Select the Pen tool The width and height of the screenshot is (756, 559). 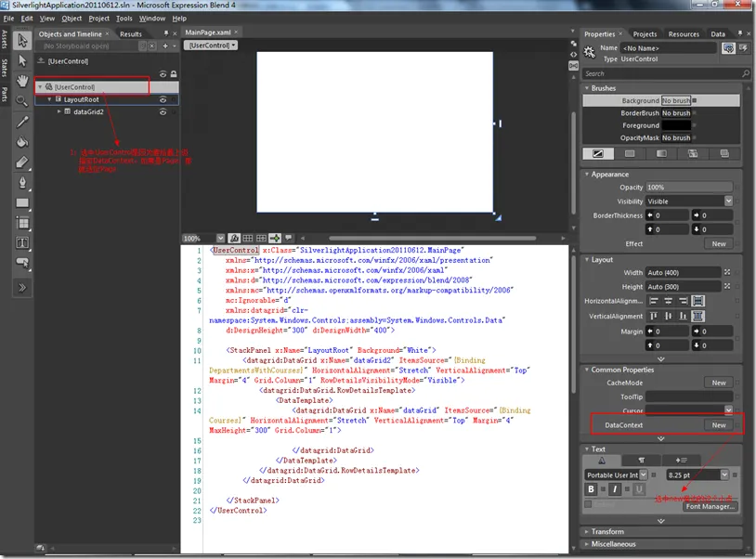click(x=22, y=182)
